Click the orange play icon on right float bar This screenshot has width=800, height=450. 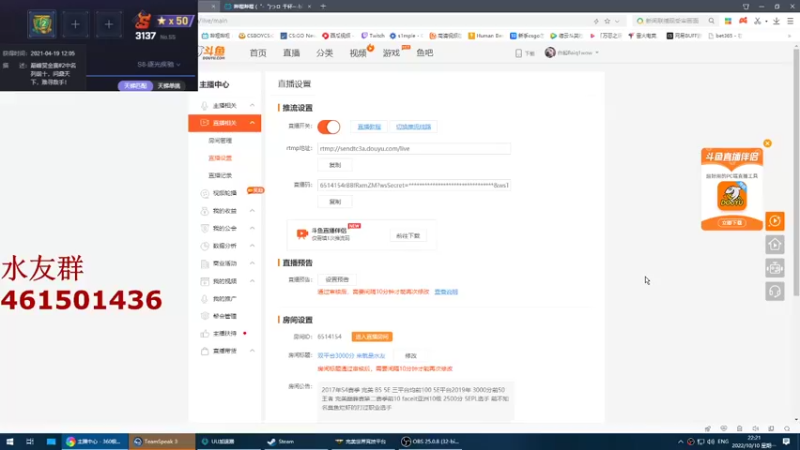tap(774, 221)
